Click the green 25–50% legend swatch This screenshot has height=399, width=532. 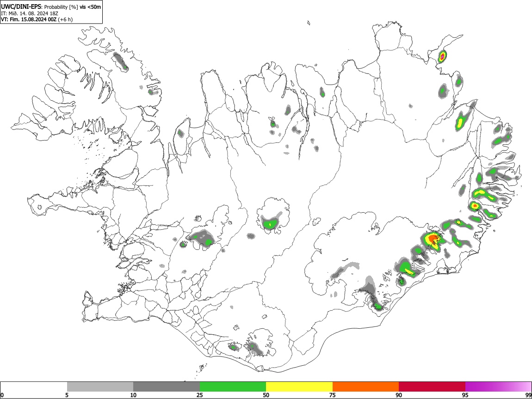[x=233, y=387]
